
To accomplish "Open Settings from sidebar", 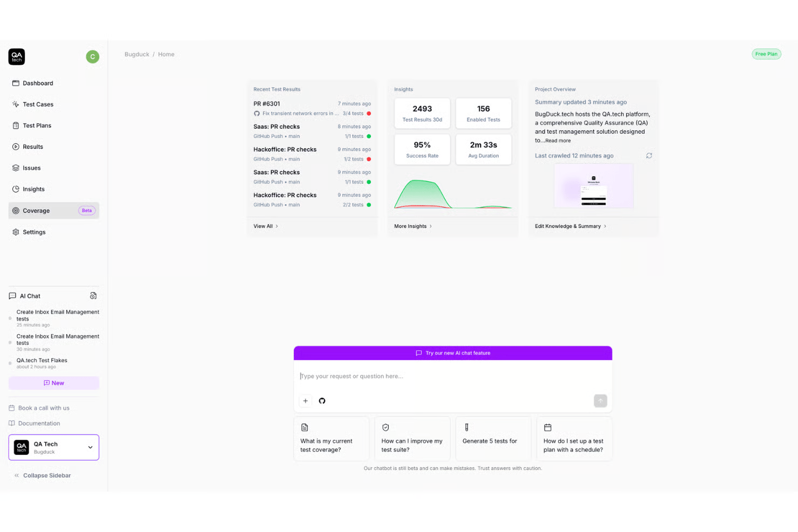I will pos(54,232).
